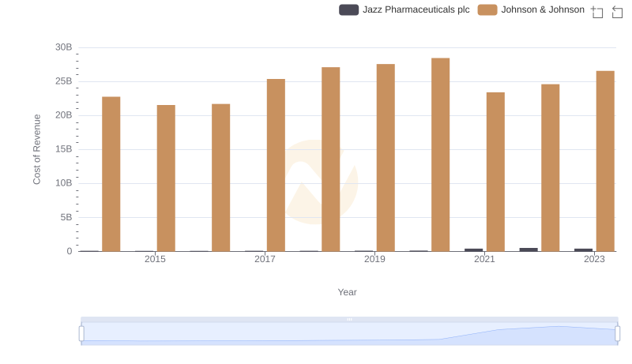Screen dimensions: 632x364
Task: Click the 0 y-axis label
Action: point(70,251)
